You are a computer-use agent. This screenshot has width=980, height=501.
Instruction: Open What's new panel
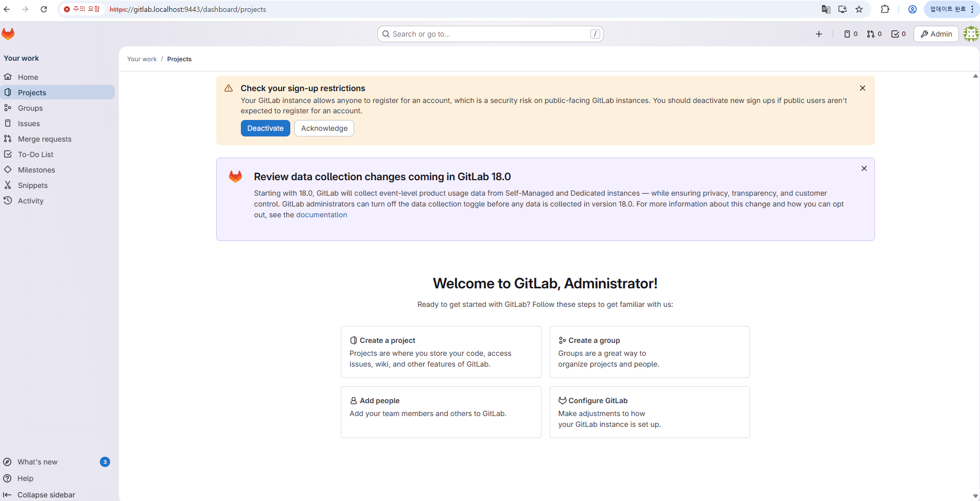[58, 462]
